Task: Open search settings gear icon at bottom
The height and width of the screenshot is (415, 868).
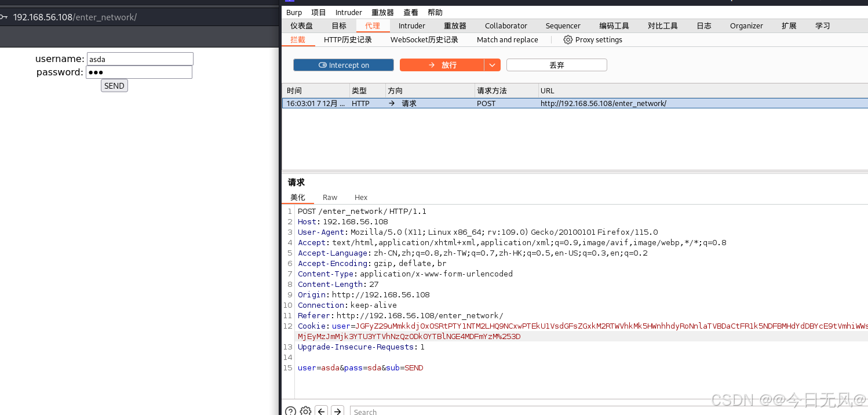Action: pyautogui.click(x=305, y=411)
